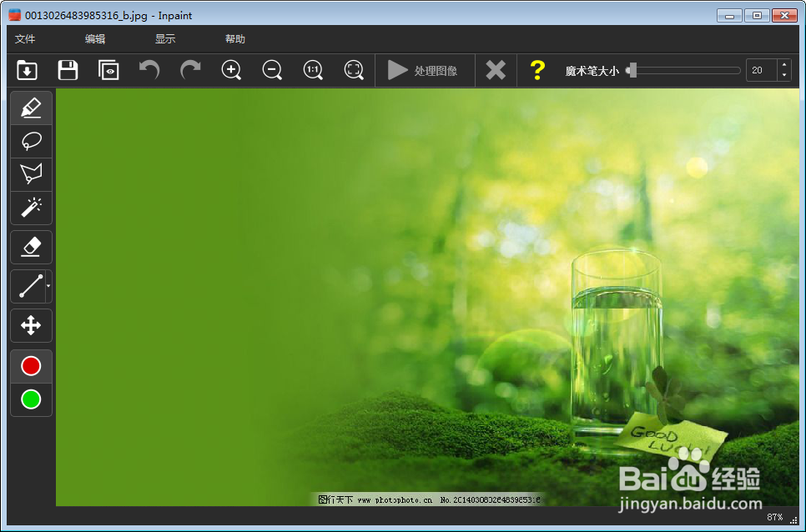Save the image with floppy icon

[x=68, y=70]
